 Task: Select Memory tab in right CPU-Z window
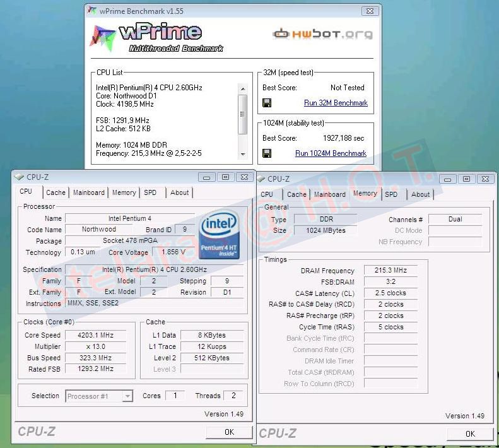(x=365, y=193)
